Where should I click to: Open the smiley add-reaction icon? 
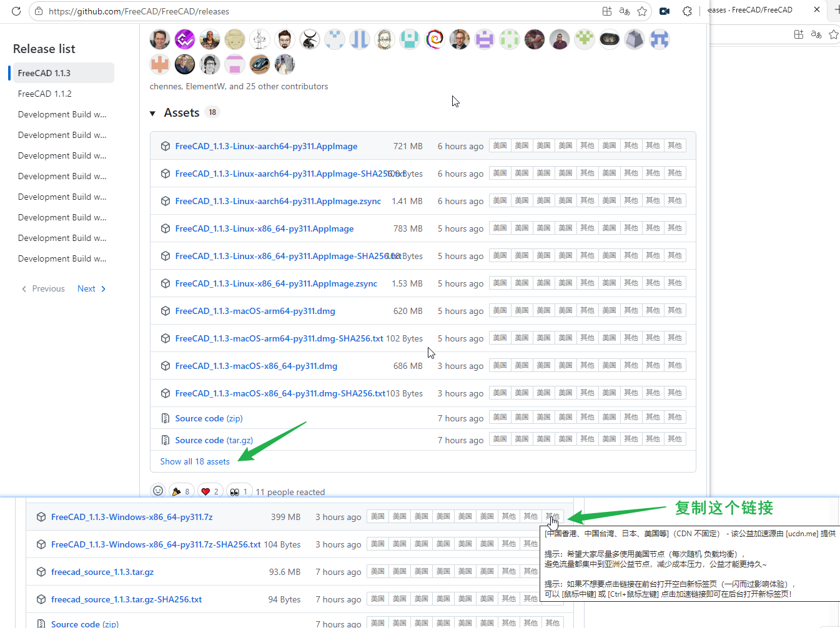[x=158, y=491]
